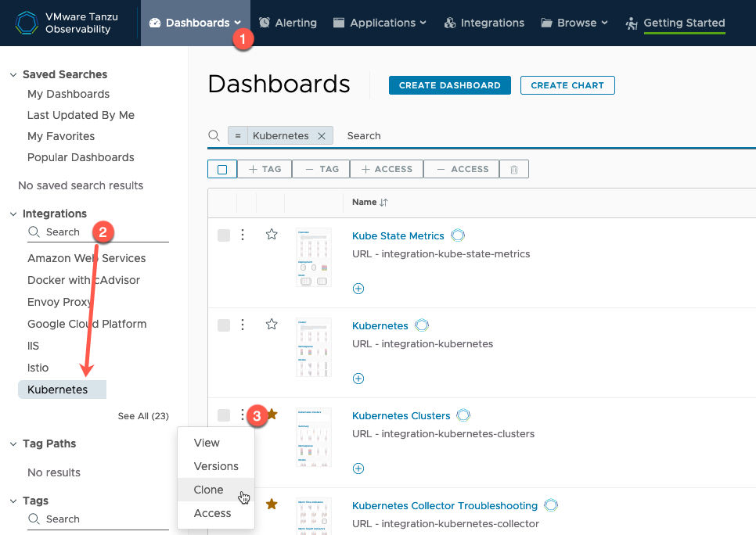
Task: Open the Kube State Metrics thumbnail preview
Action: click(x=313, y=257)
